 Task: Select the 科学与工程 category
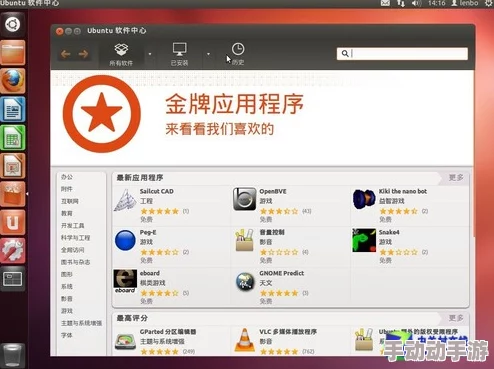click(76, 238)
